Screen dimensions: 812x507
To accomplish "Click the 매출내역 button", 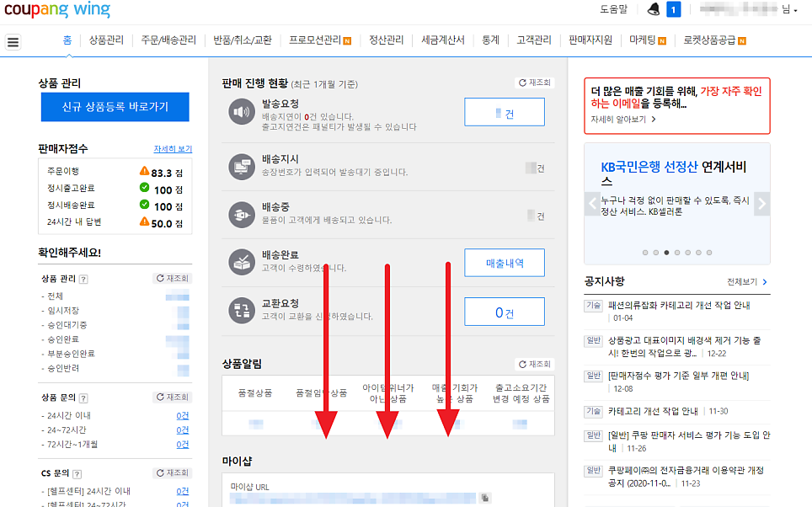I will click(504, 263).
